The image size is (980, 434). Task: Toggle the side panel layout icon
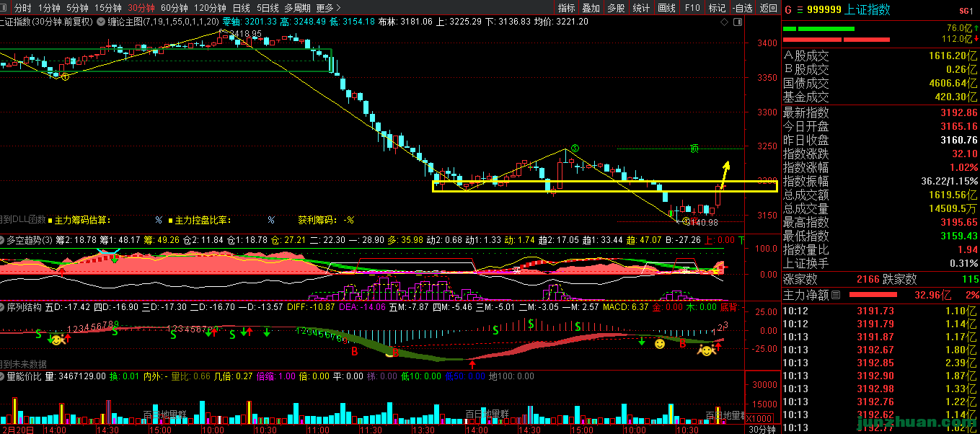point(737,22)
